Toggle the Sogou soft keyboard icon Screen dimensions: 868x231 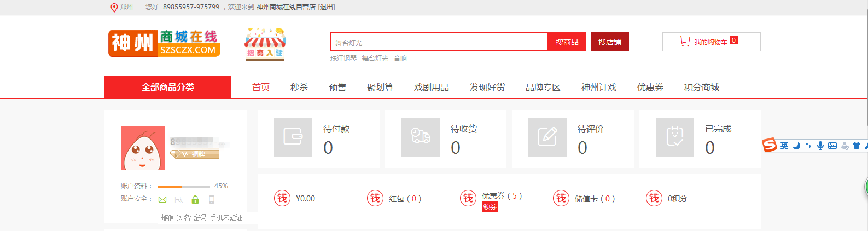(x=832, y=146)
